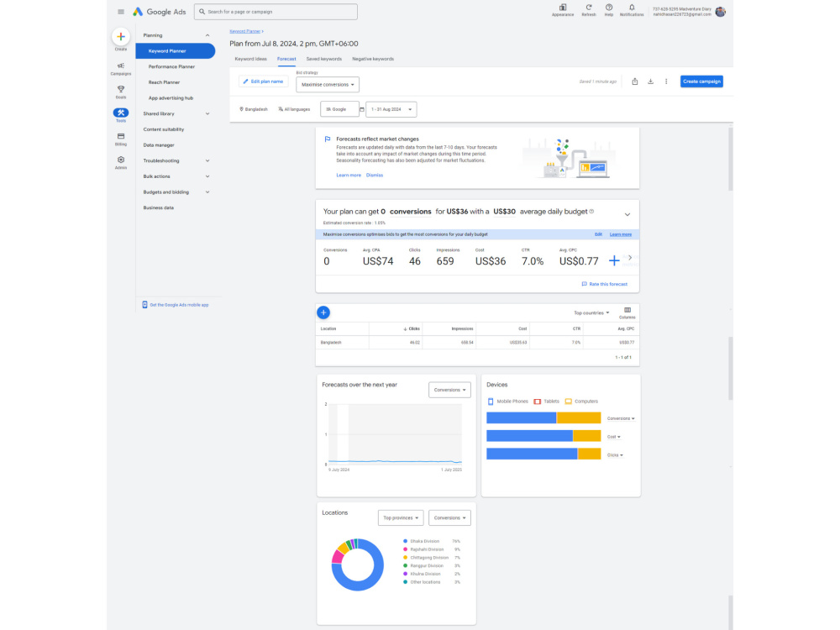Expand Troubleshooting section
840x630 pixels.
(x=207, y=160)
